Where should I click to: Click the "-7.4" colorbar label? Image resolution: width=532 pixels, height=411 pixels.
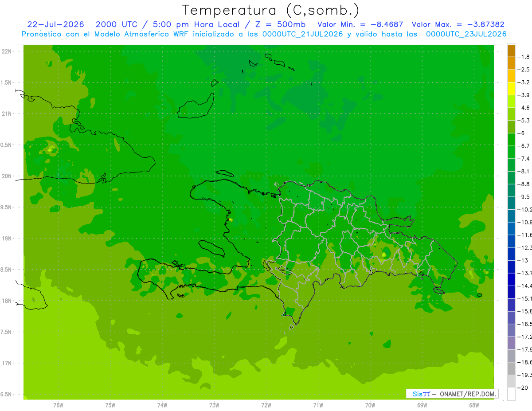524,158
